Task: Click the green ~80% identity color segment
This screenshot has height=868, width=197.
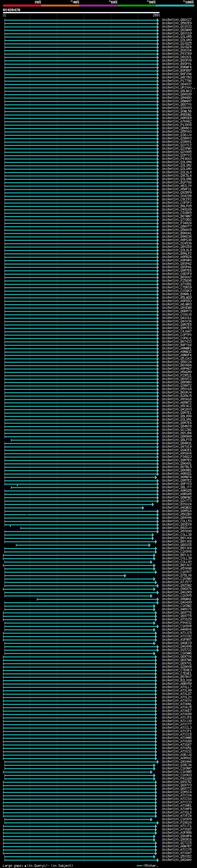Action: click(x=137, y=6)
